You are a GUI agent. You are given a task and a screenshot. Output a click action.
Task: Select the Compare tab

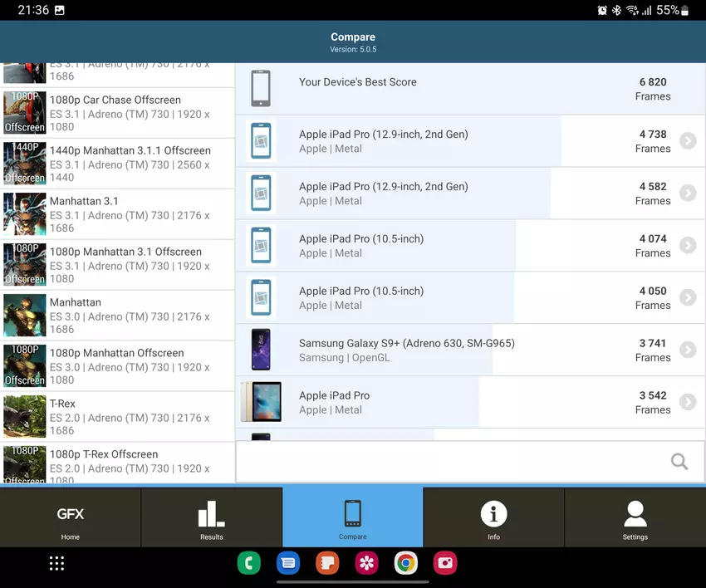[x=352, y=517]
